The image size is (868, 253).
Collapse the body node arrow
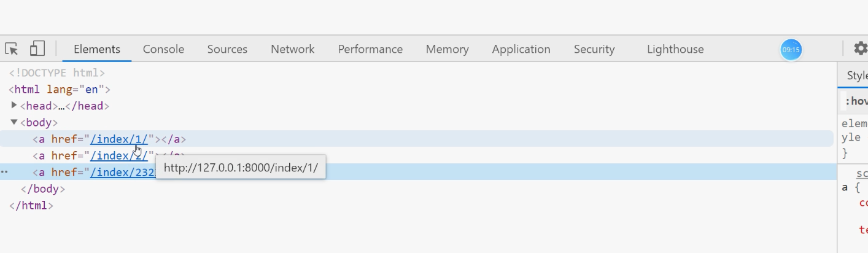[x=14, y=122]
